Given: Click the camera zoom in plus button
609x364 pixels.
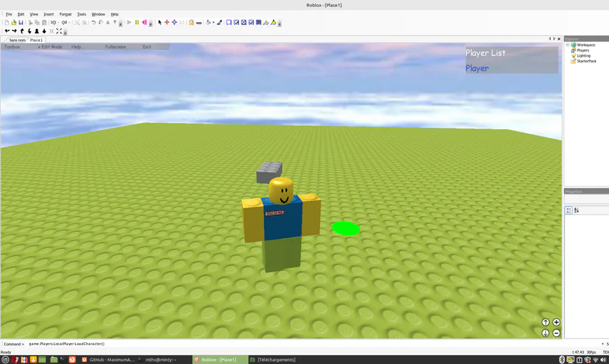Looking at the screenshot, I should click(x=556, y=323).
